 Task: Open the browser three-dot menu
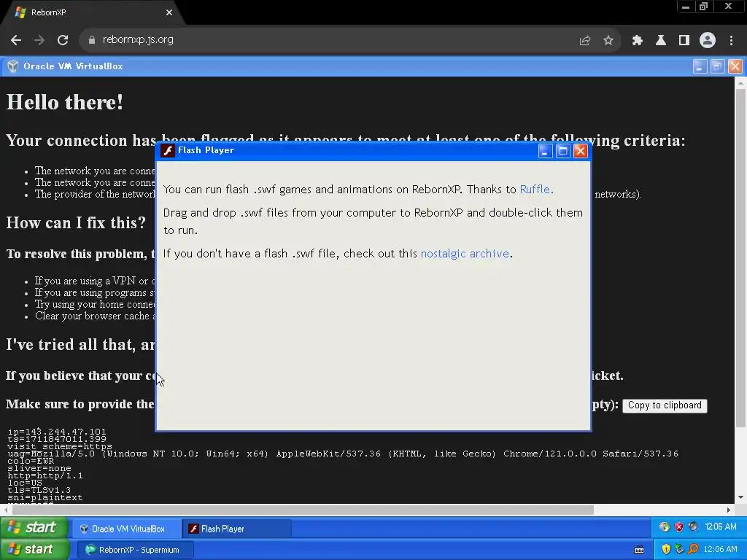pyautogui.click(x=731, y=41)
